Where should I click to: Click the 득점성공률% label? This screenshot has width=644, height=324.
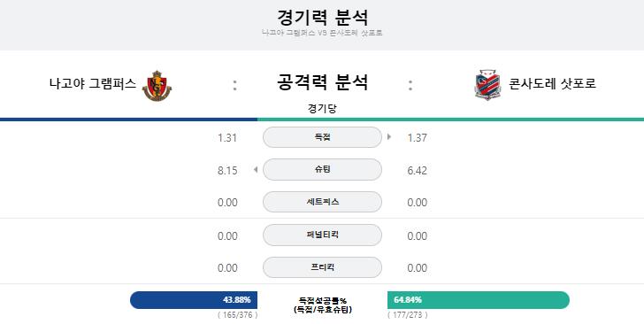click(x=322, y=301)
